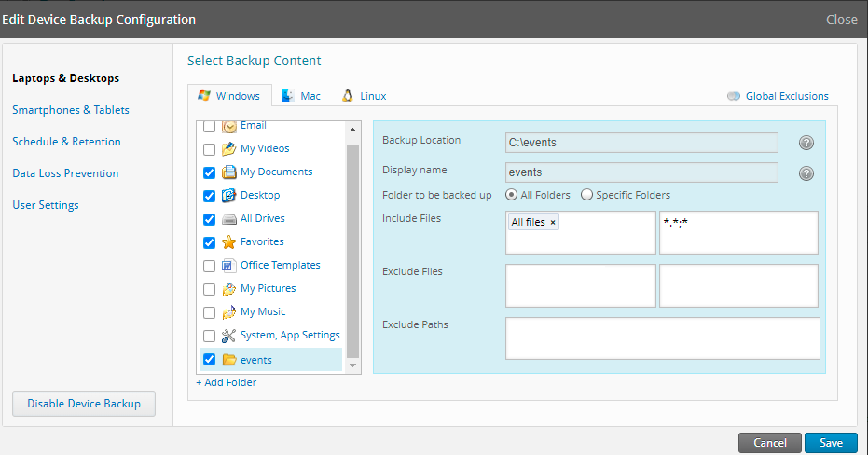Click the folder list scrollbar thumb
The width and height of the screenshot is (868, 455).
pyautogui.click(x=352, y=250)
